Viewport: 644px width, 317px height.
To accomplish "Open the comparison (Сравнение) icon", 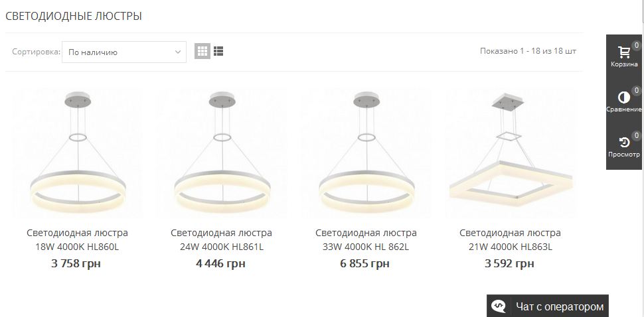I will 624,98.
